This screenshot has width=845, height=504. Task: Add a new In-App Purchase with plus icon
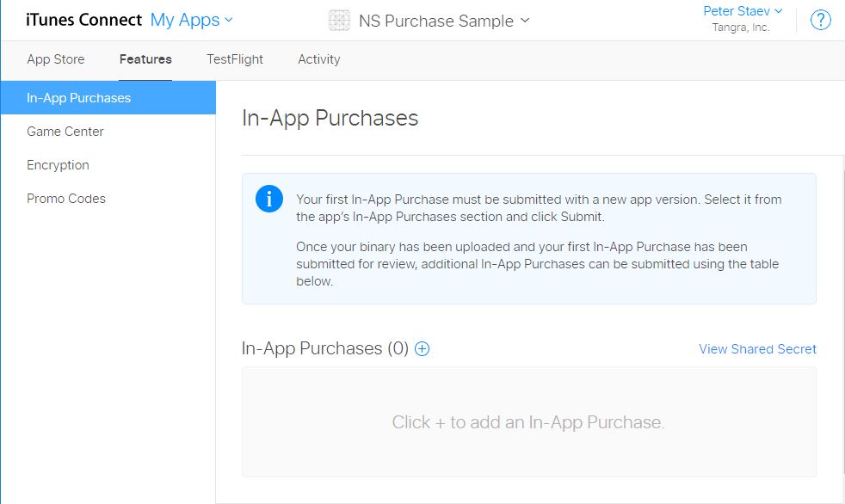tap(422, 349)
